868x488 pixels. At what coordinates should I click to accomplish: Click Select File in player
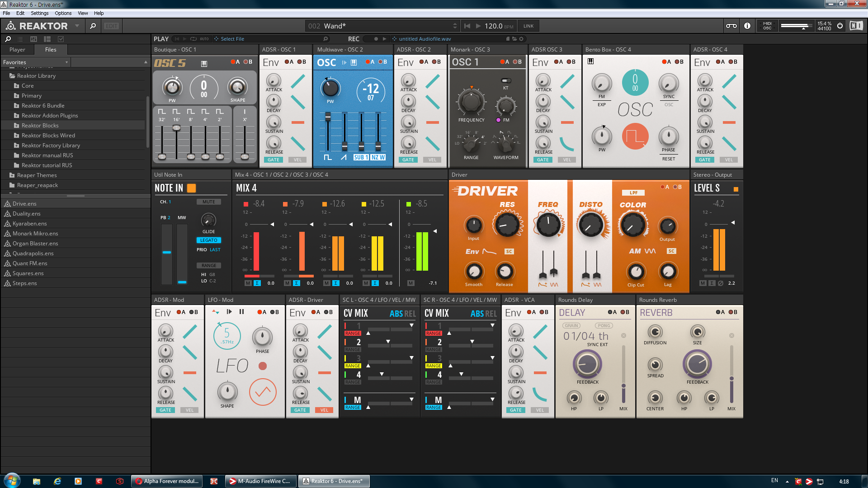[232, 39]
